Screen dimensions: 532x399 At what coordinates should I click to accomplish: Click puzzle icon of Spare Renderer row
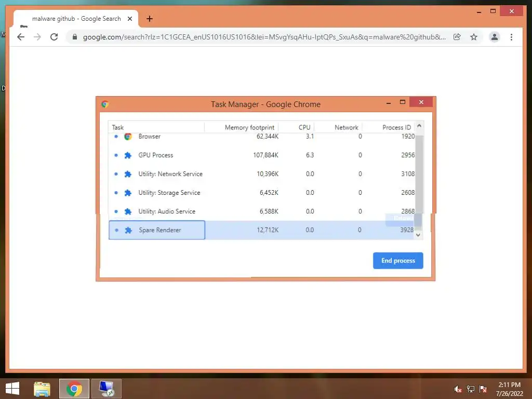tap(128, 230)
